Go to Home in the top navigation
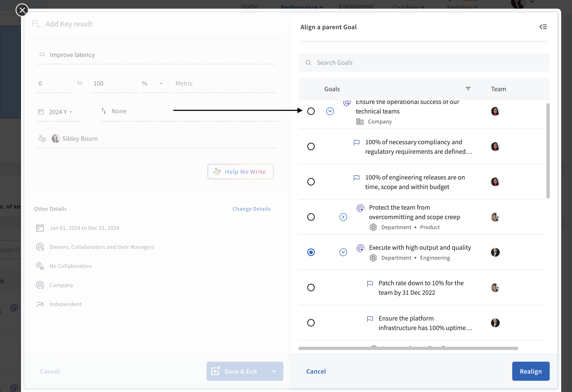Viewport: 572px width, 392px height. point(249,7)
